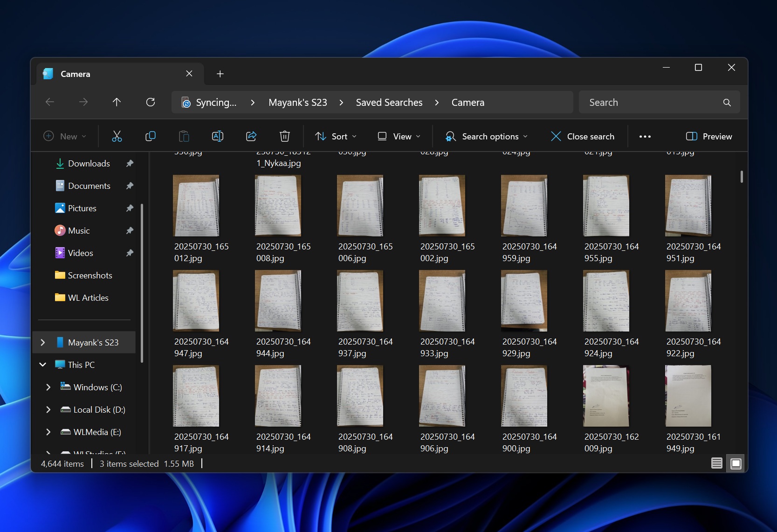Paste items from clipboard
777x532 pixels.
(184, 136)
